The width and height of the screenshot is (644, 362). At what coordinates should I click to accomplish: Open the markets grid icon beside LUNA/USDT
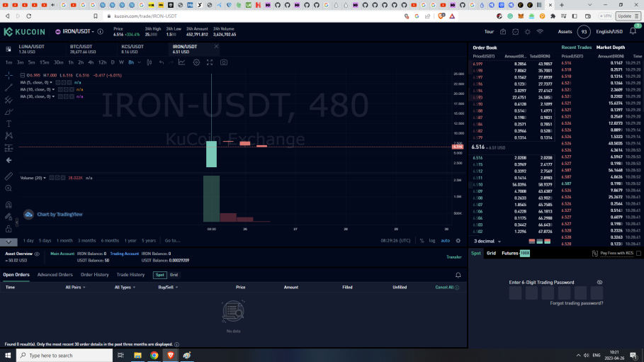tap(9, 50)
